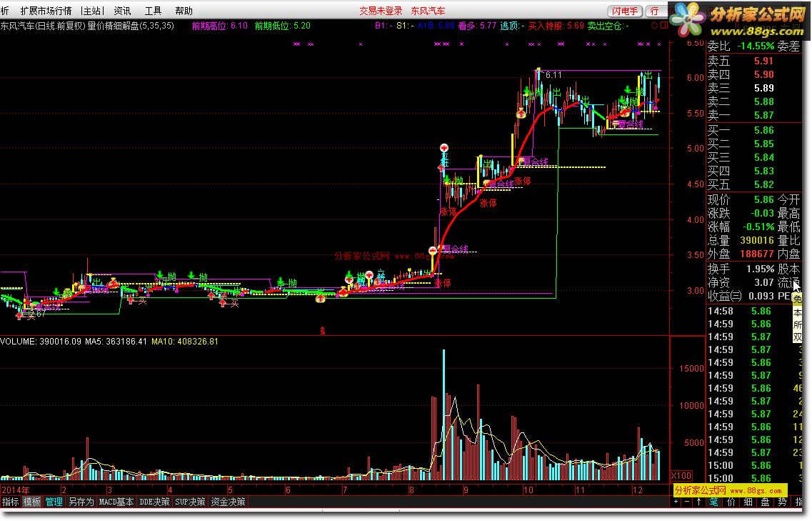812x521 pixels.
Task: Click the 收益(三) 0.093 value
Action: [x=761, y=296]
